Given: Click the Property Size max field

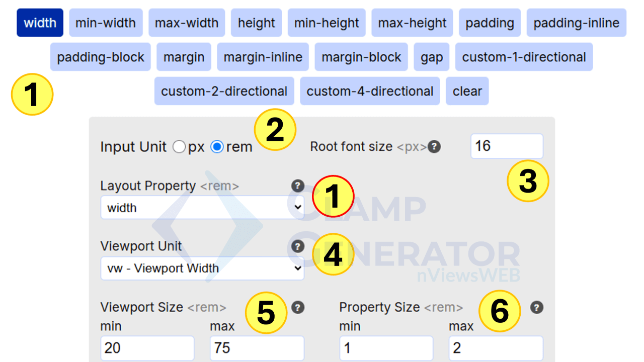Looking at the screenshot, I should (x=496, y=348).
